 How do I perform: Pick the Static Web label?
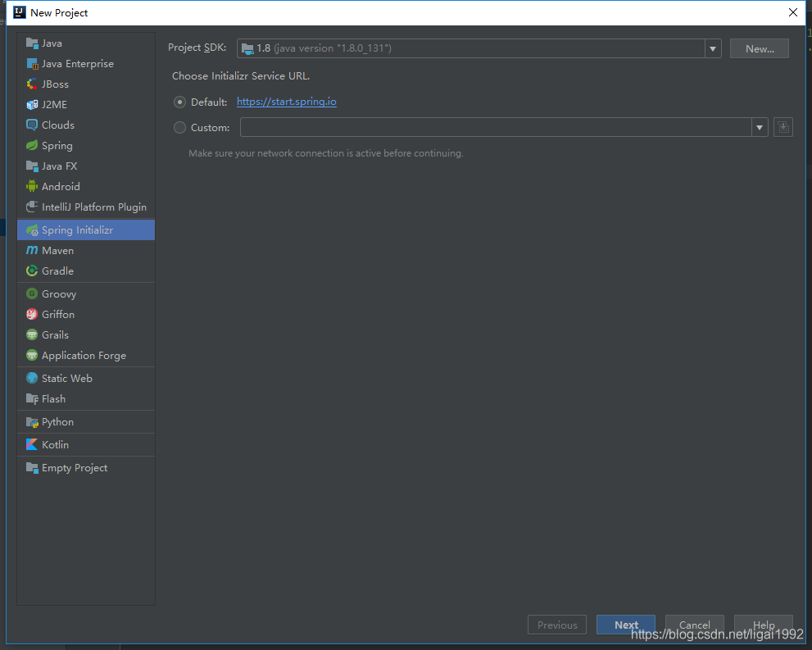pyautogui.click(x=67, y=379)
